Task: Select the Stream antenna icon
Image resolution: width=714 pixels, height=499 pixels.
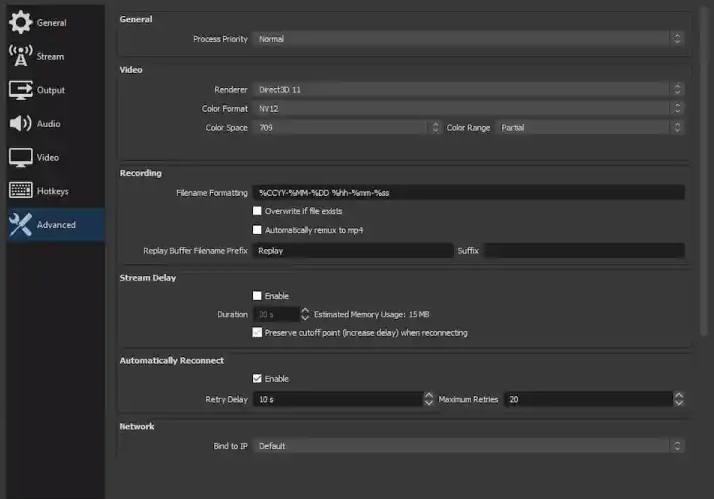Action: coord(20,56)
